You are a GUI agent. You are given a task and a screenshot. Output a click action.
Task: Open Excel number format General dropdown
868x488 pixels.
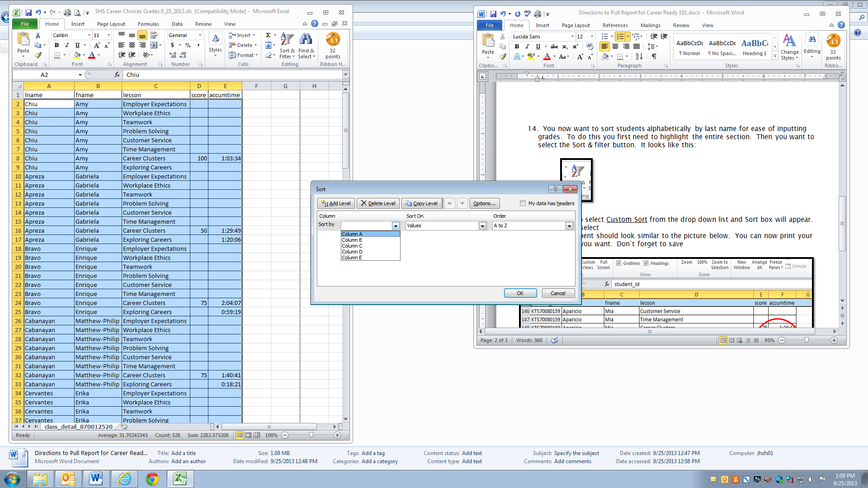click(200, 35)
